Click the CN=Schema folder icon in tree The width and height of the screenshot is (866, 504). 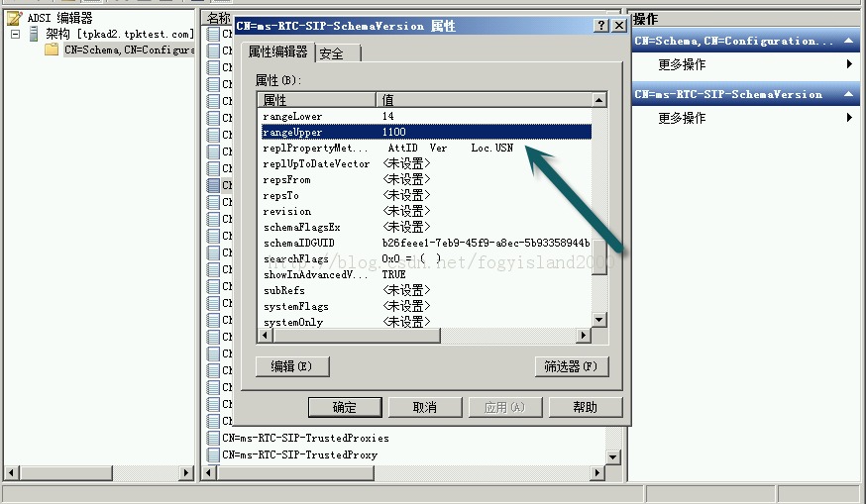click(52, 50)
